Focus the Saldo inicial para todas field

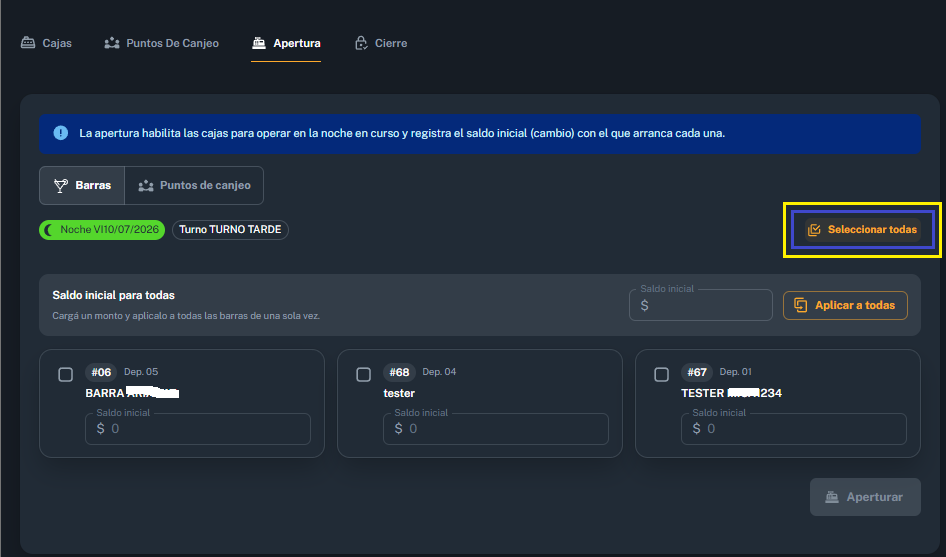[700, 305]
